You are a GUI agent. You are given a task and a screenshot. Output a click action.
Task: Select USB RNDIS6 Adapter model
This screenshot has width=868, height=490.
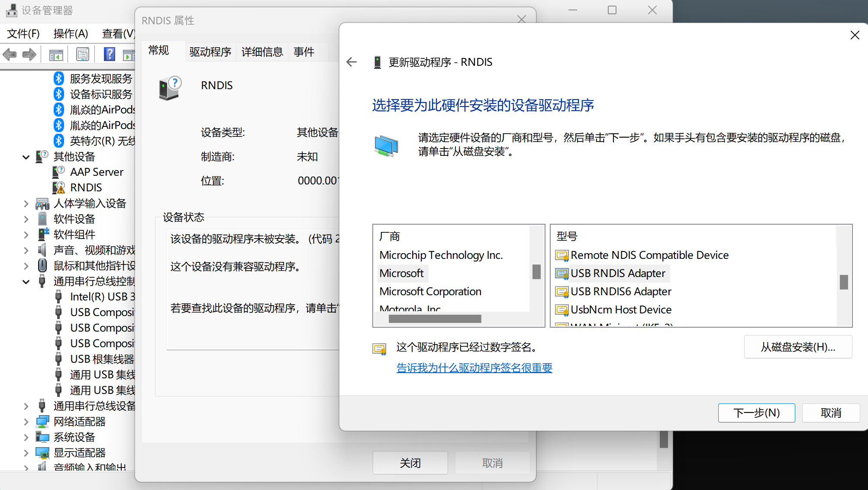[x=620, y=291]
